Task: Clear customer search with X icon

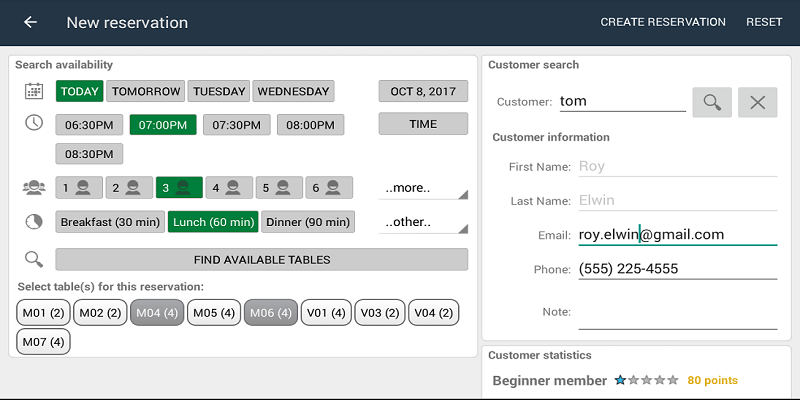Action: pyautogui.click(x=757, y=102)
